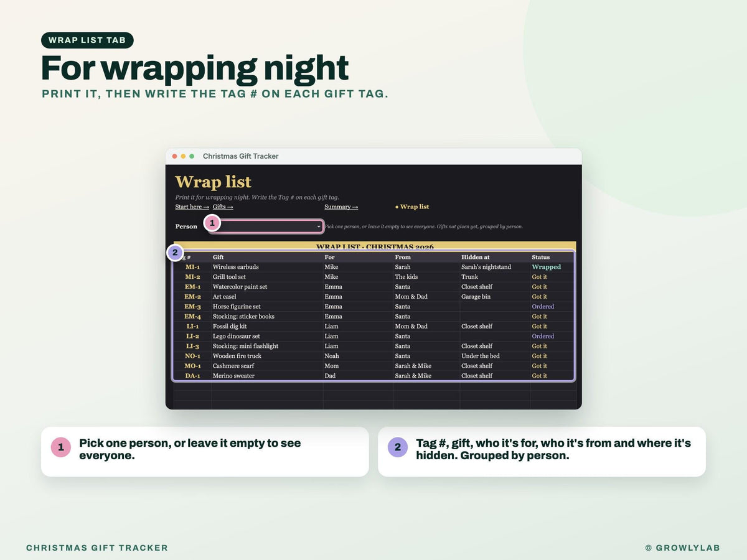
Task: Open the 'Gifts →' link
Action: 223,207
